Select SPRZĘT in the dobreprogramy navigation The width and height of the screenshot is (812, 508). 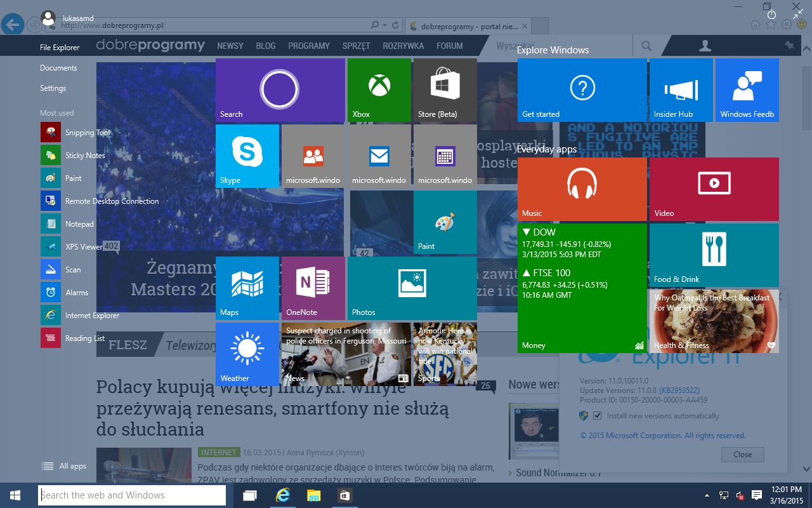coord(357,46)
